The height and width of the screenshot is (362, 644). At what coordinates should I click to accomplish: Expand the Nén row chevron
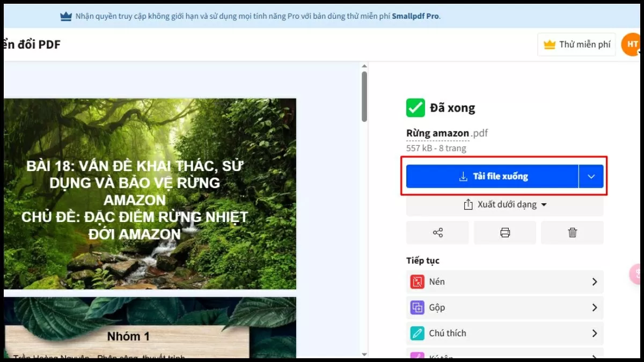click(595, 282)
